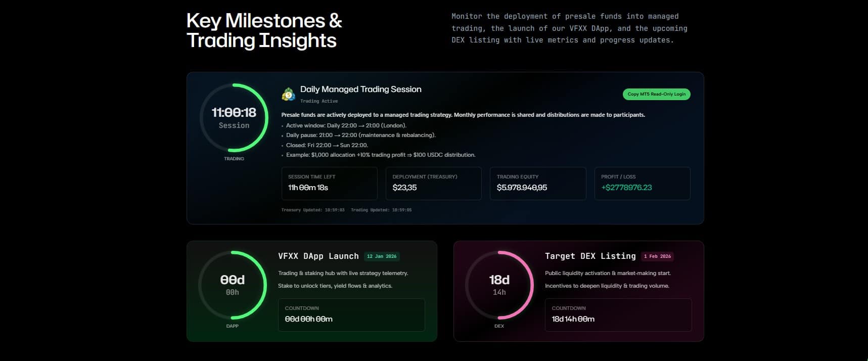
Task: Click the Public liquidity activation description line
Action: pyautogui.click(x=608, y=273)
